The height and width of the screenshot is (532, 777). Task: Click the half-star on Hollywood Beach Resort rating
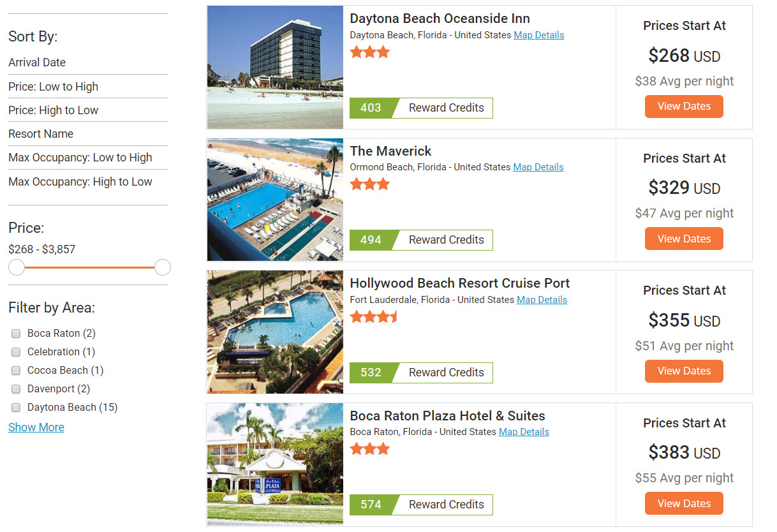393,316
